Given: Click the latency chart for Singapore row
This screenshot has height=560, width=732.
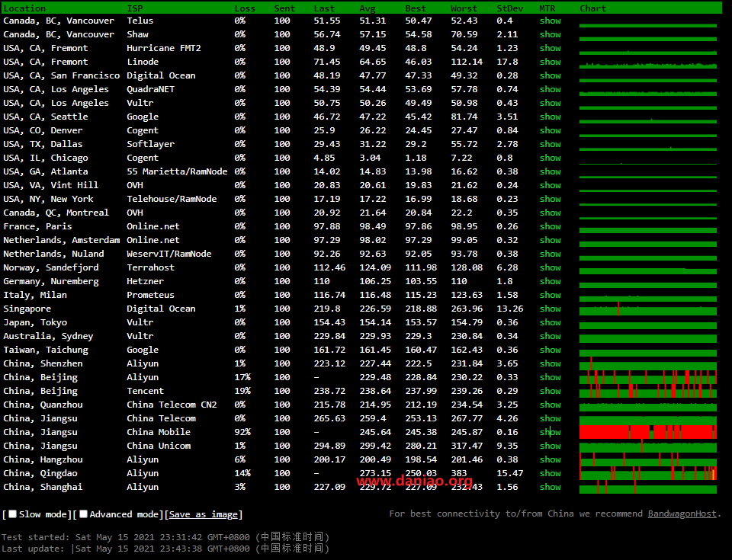Looking at the screenshot, I should click(648, 309).
